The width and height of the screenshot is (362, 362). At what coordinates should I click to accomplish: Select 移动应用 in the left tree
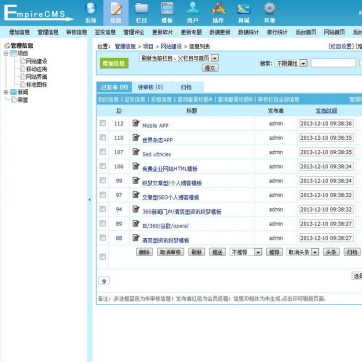coord(36,69)
